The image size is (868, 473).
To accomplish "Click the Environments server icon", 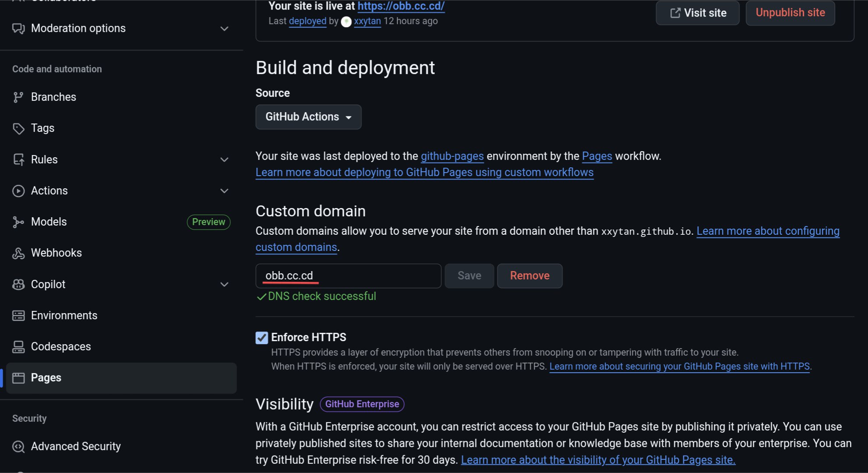I will tap(18, 315).
